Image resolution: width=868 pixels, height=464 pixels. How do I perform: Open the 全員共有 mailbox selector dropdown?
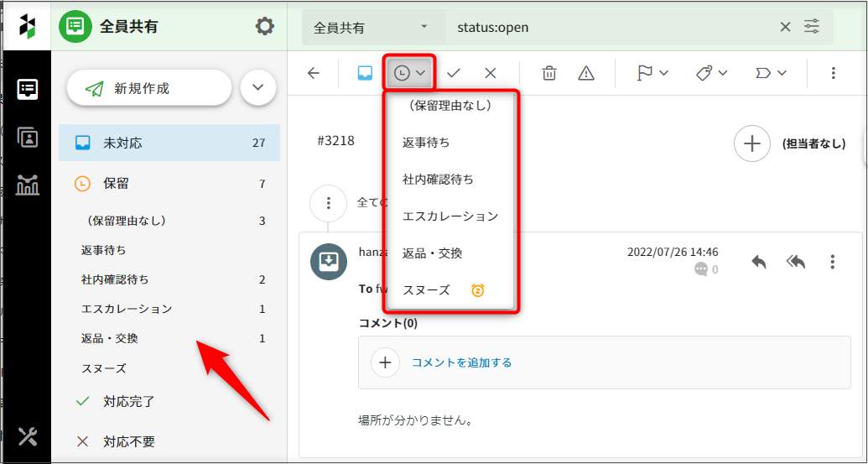(x=371, y=28)
